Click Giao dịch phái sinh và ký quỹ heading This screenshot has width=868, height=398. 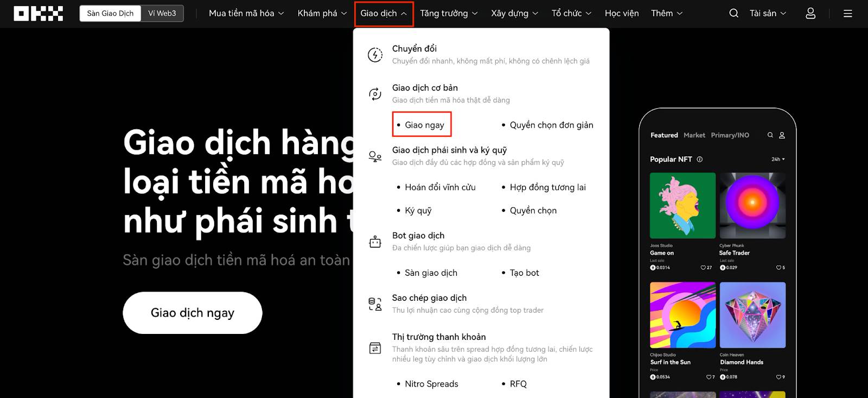pos(449,150)
